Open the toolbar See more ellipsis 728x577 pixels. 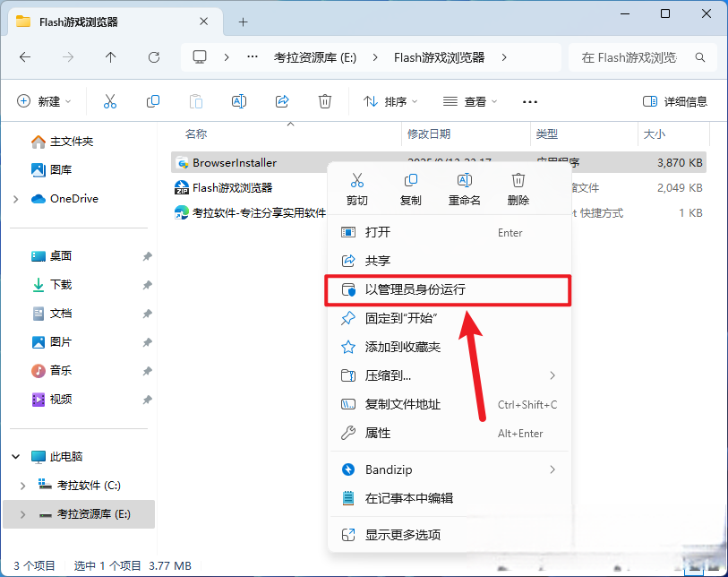coord(530,102)
